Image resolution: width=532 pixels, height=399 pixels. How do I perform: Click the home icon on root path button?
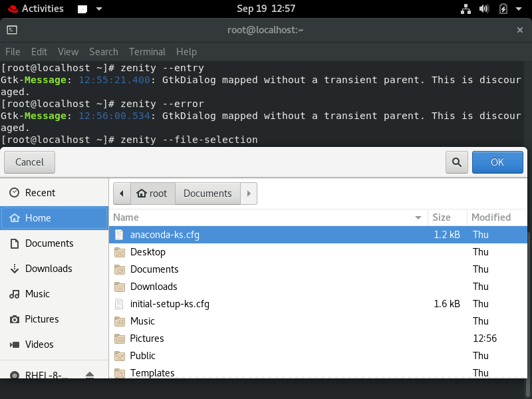pos(141,194)
